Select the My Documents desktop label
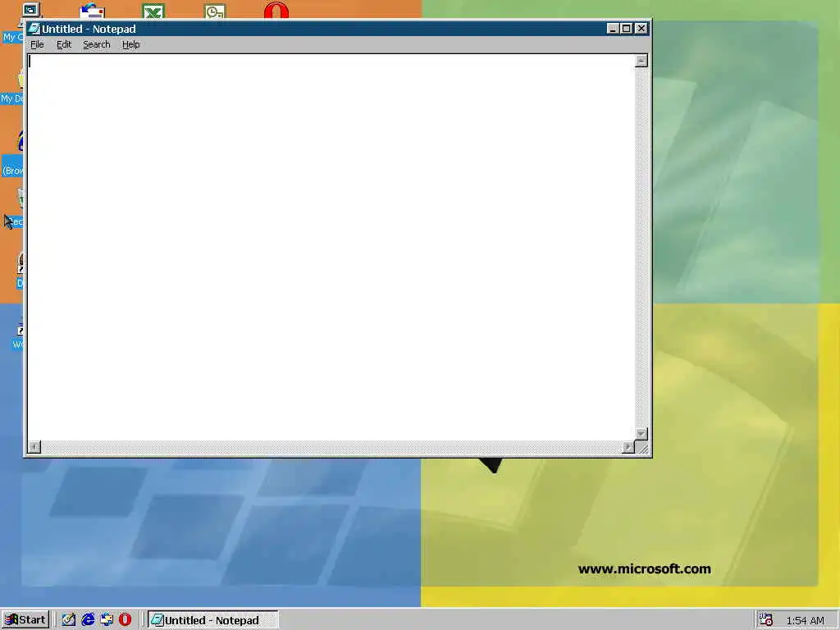Screen dimensions: 840x630 11,98
